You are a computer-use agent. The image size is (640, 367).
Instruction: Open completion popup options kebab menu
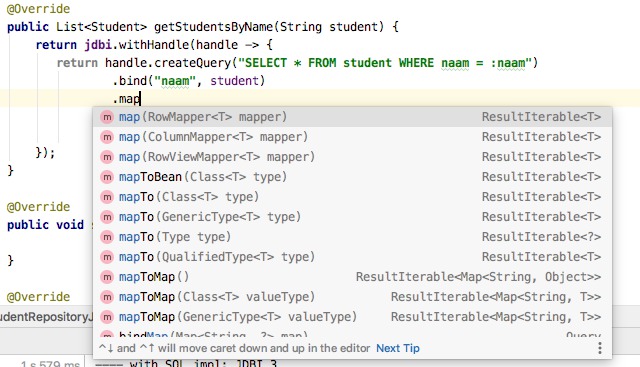click(600, 348)
